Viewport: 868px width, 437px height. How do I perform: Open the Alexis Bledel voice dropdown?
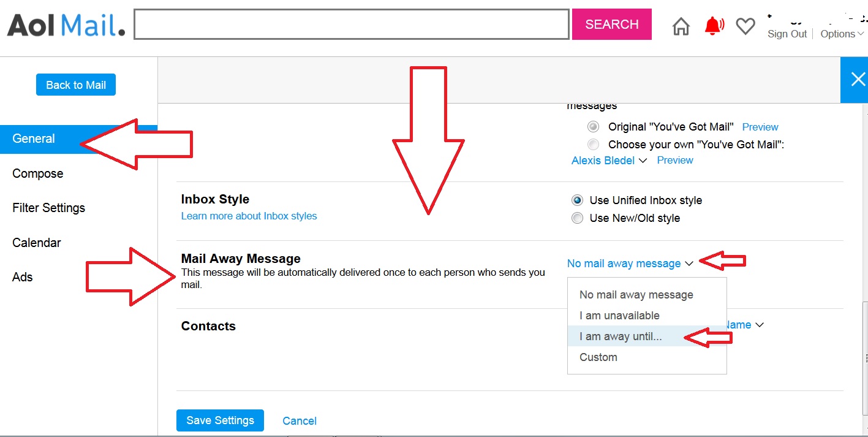coord(609,160)
